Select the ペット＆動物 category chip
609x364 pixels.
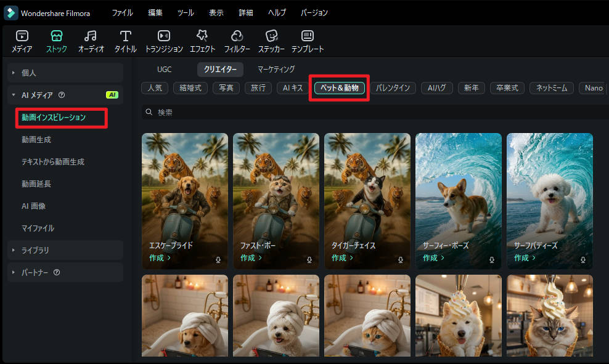tap(339, 88)
